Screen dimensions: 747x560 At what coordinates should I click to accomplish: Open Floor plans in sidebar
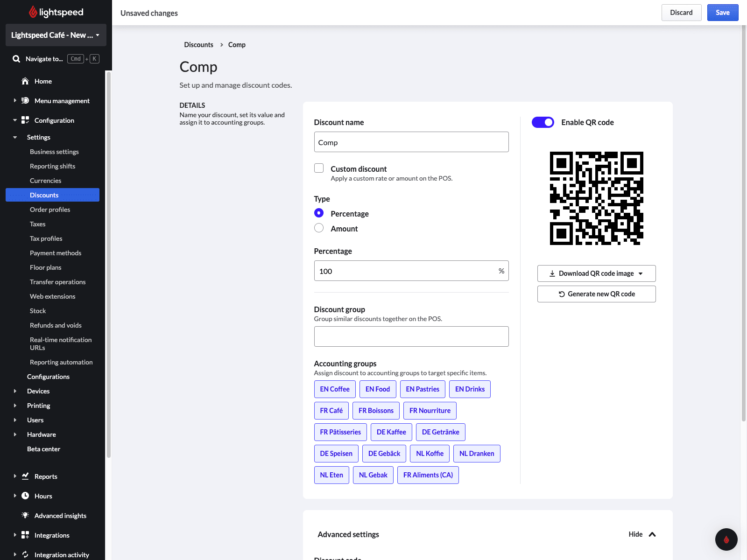pos(45,267)
